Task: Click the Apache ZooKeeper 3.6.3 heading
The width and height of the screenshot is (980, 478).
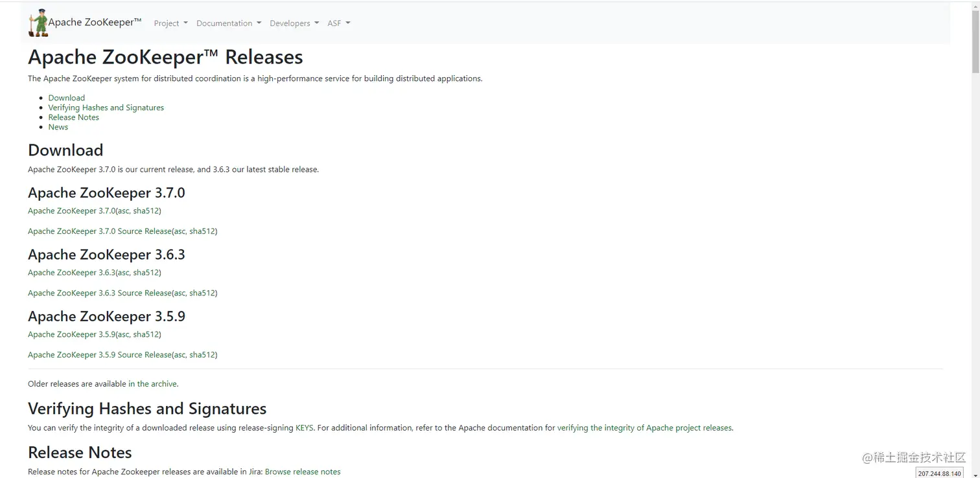Action: 106,255
